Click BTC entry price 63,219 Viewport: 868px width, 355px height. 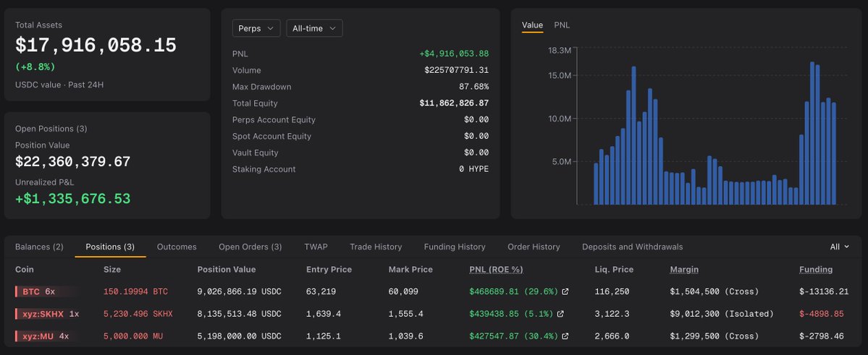pos(321,291)
